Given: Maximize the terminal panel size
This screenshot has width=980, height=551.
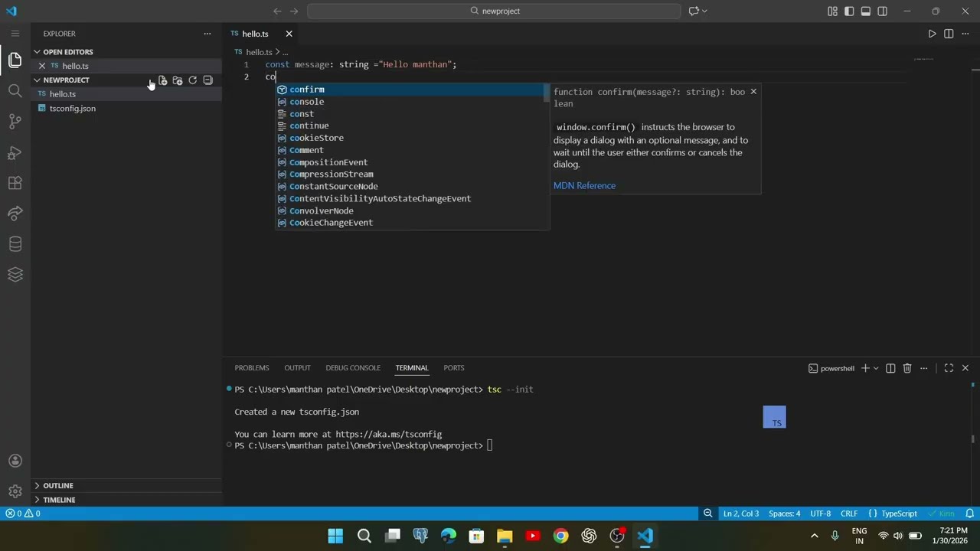Looking at the screenshot, I should click(x=949, y=368).
